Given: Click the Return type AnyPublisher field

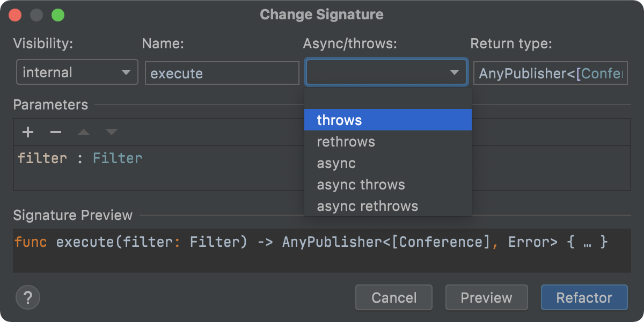Looking at the screenshot, I should click(551, 73).
